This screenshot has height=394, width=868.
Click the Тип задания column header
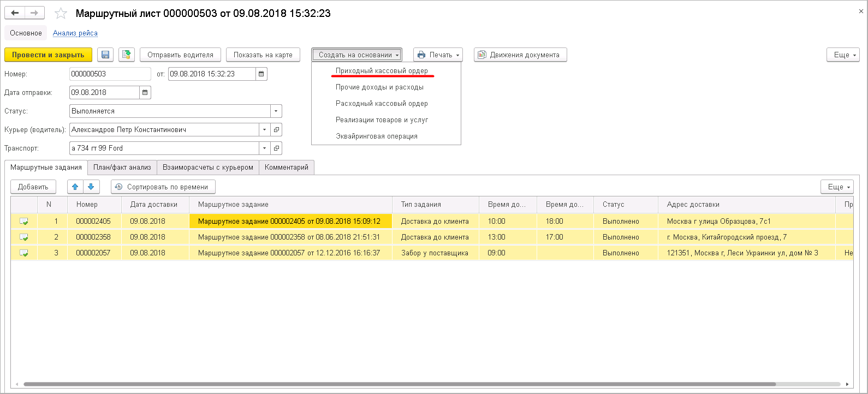point(436,205)
